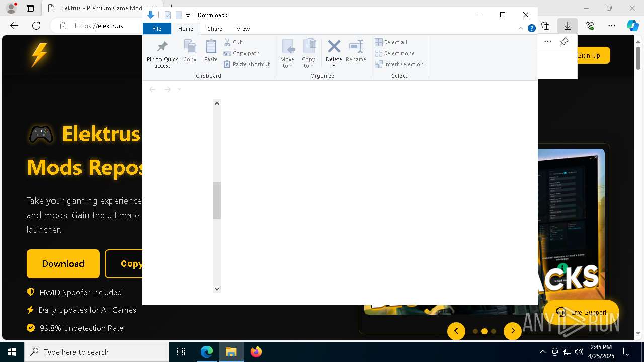This screenshot has width=644, height=362.
Task: Click the taskbar search box
Action: [x=97, y=352]
